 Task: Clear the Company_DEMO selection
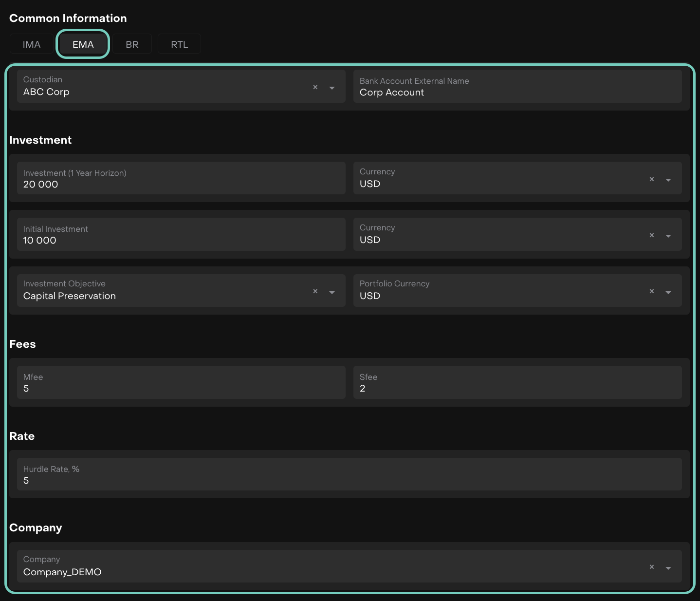652,567
